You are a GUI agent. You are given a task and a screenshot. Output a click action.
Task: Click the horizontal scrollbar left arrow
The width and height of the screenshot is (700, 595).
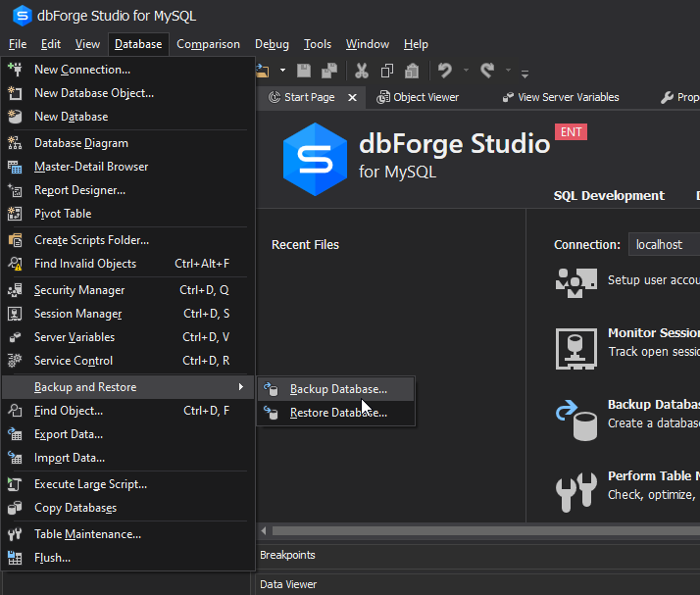[264, 530]
